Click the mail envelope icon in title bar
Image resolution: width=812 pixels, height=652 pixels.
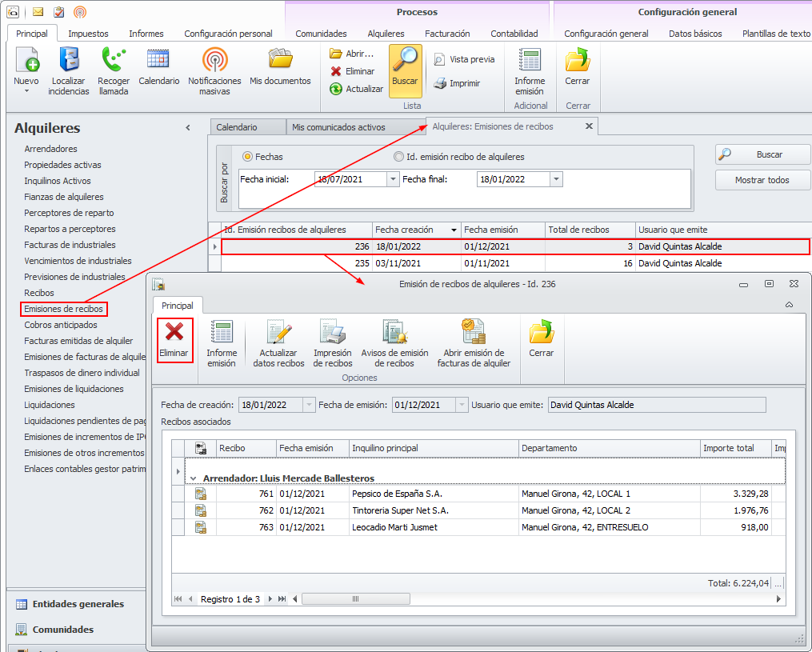(38, 11)
